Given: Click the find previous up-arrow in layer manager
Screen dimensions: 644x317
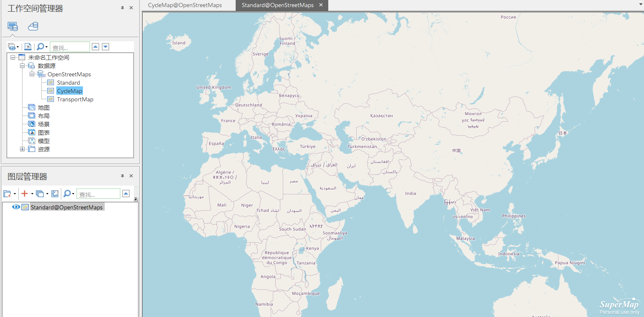Looking at the screenshot, I should point(126,194).
